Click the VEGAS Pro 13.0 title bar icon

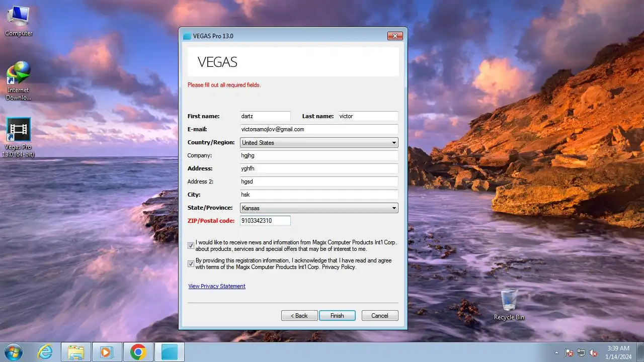point(187,36)
